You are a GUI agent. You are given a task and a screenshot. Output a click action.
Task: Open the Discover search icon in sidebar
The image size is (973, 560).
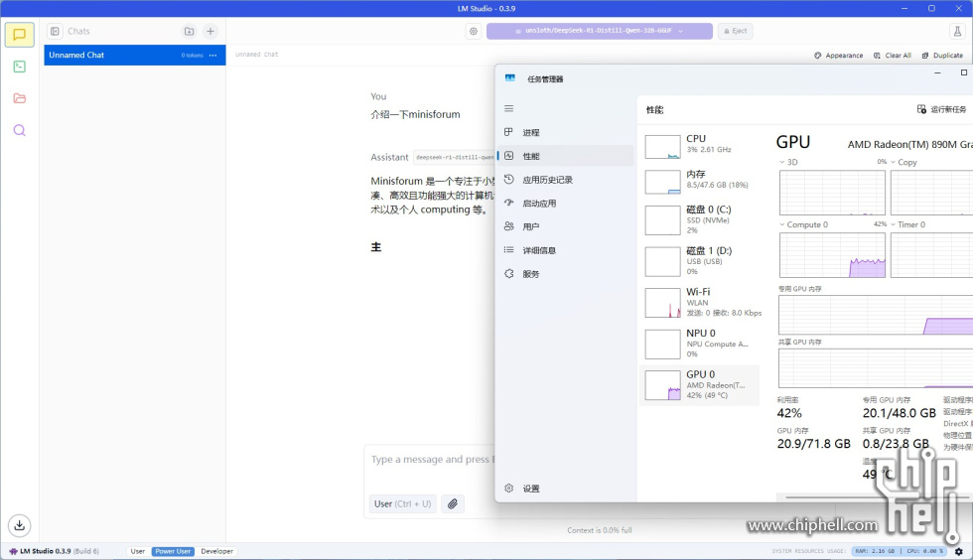click(x=19, y=130)
